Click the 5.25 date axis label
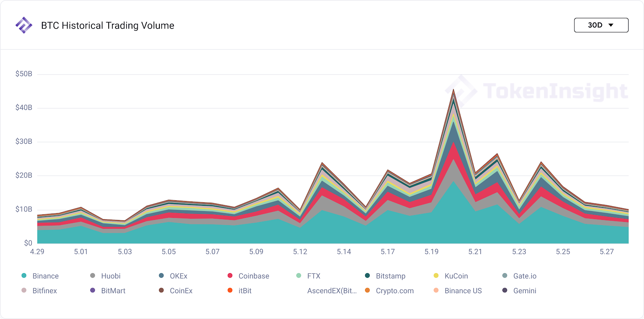 click(x=563, y=252)
